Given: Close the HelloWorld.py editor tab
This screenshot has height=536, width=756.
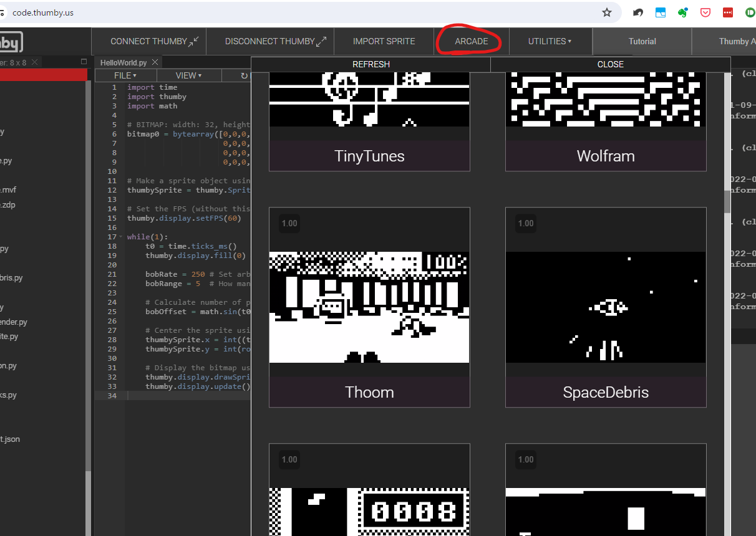Looking at the screenshot, I should tap(155, 62).
